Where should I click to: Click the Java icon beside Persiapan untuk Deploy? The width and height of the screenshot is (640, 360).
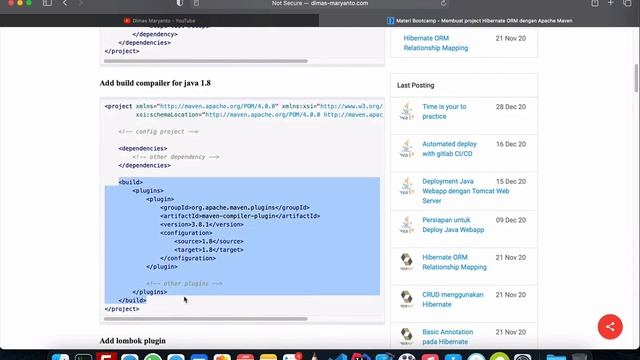tap(407, 225)
